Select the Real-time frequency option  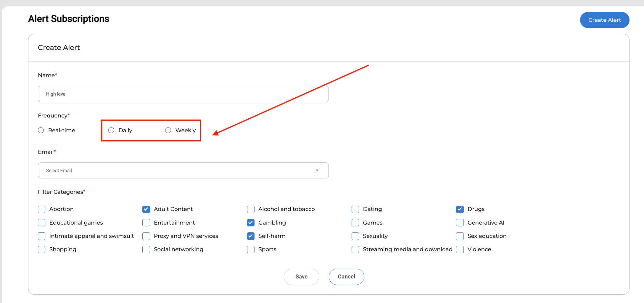[41, 130]
